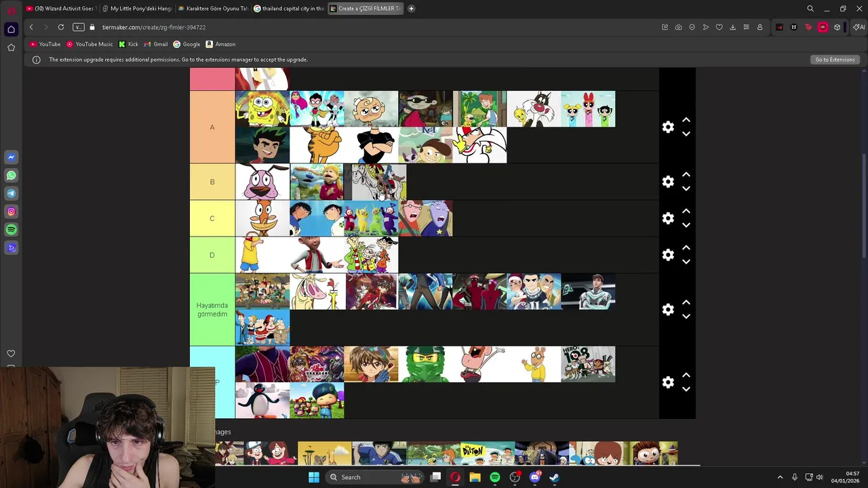Open YouTube Music bookmark

click(x=90, y=44)
